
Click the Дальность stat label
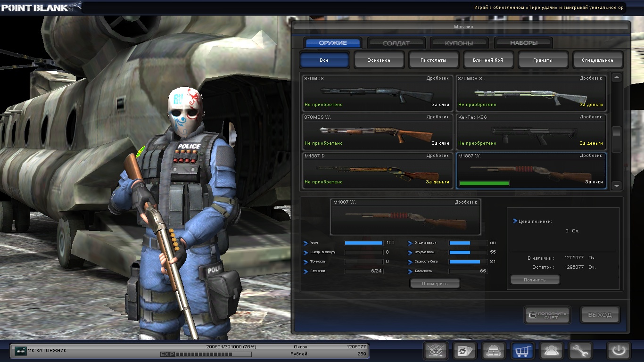424,271
